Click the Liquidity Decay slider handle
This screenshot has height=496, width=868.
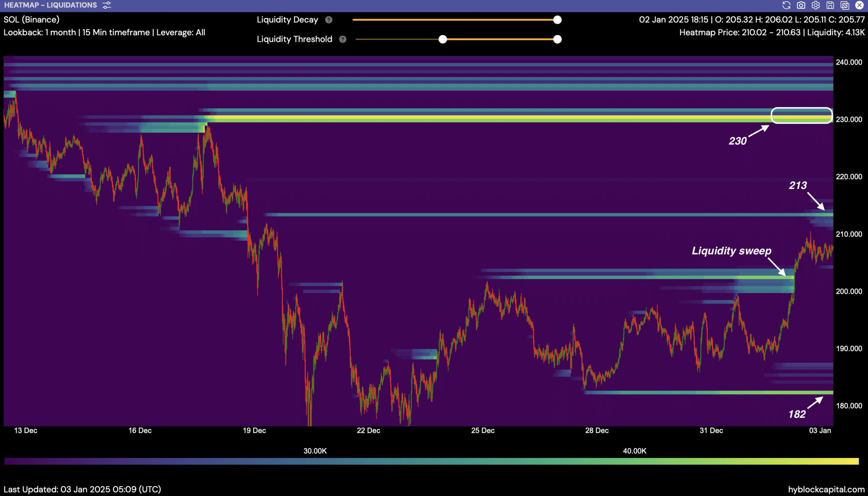[x=557, y=20]
